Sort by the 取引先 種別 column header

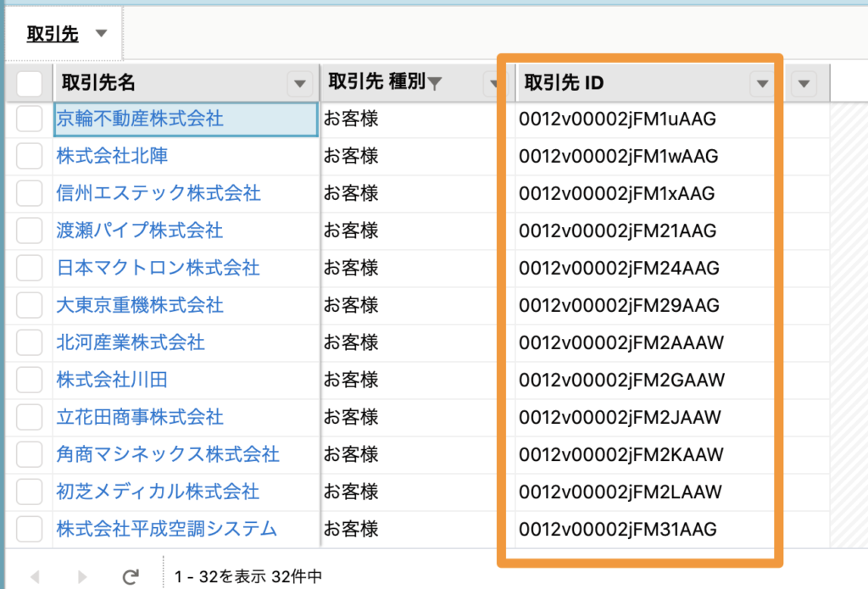[x=376, y=82]
